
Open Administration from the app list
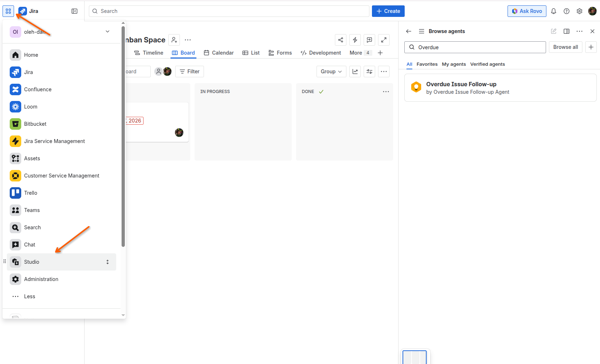tap(62, 279)
